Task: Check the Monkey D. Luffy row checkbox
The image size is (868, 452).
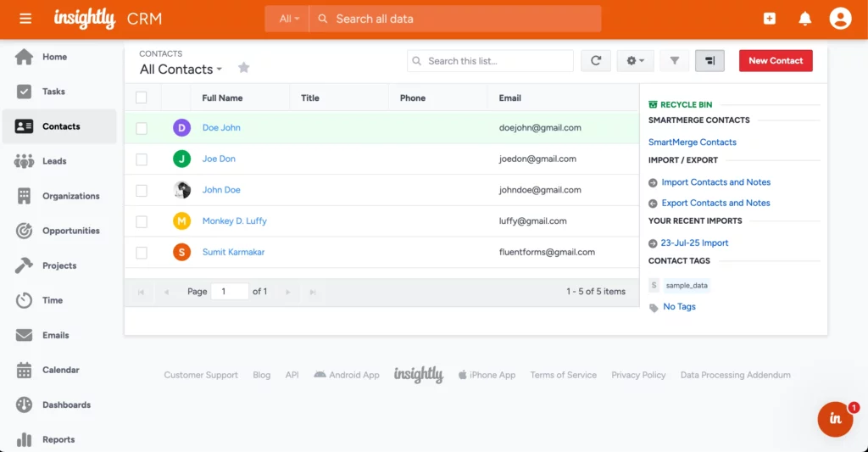Action: pos(142,221)
